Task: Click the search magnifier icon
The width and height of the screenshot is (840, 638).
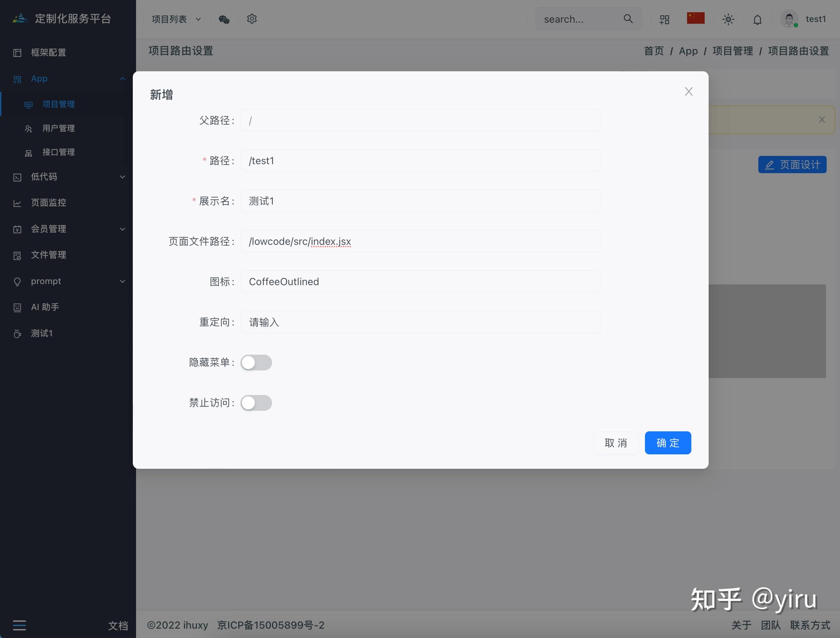Action: [628, 19]
